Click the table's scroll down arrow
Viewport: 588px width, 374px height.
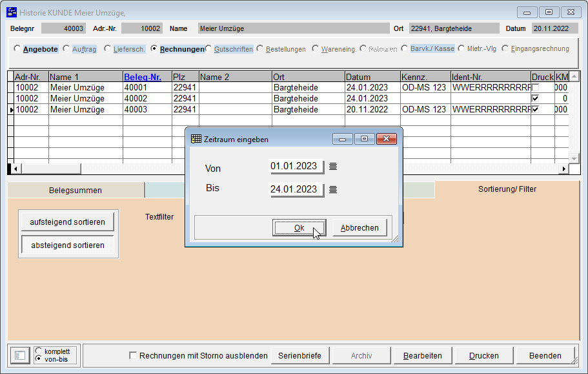[574, 158]
